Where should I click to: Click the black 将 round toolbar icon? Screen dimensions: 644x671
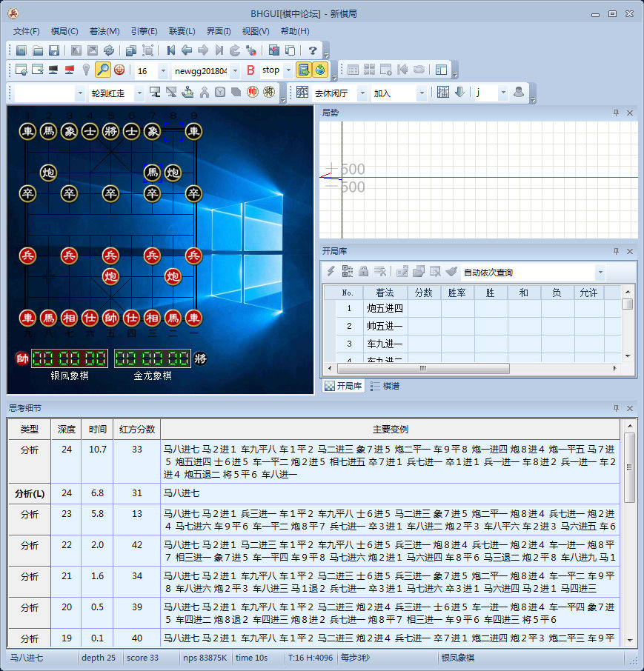click(x=269, y=92)
